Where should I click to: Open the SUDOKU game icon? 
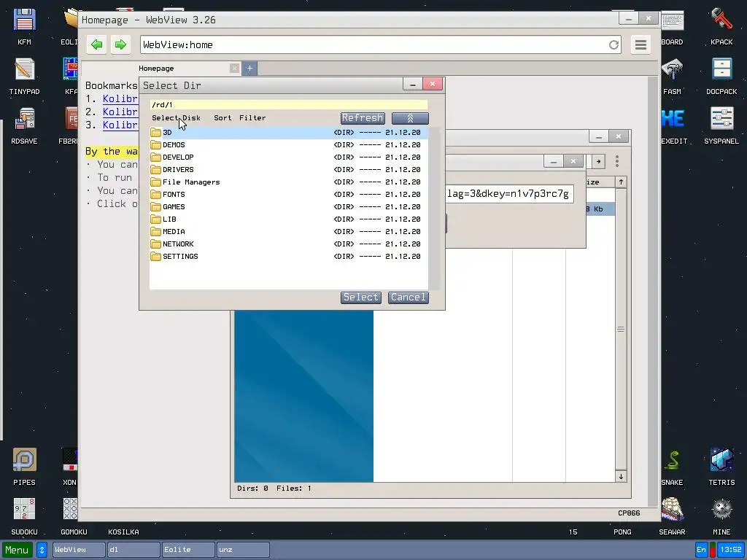coord(24,516)
